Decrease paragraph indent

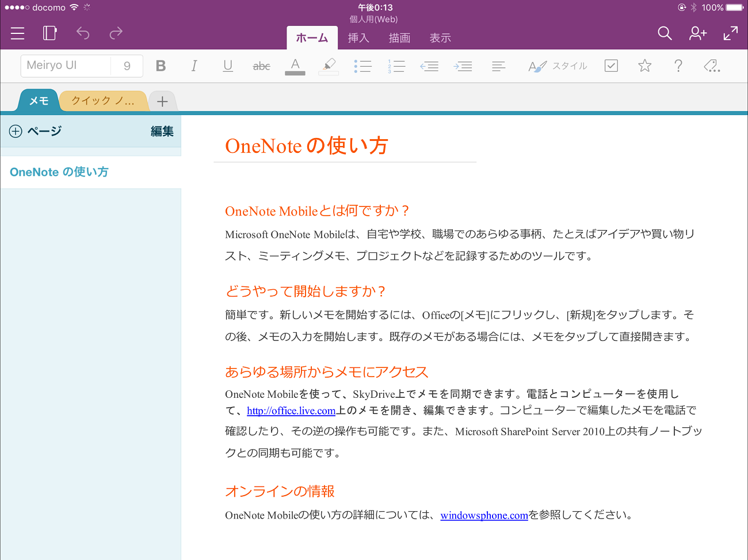(429, 66)
